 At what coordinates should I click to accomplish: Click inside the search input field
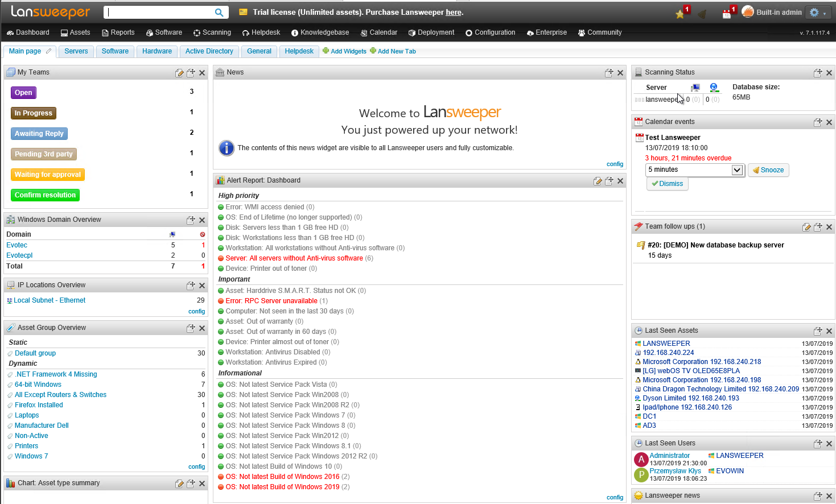tap(159, 11)
